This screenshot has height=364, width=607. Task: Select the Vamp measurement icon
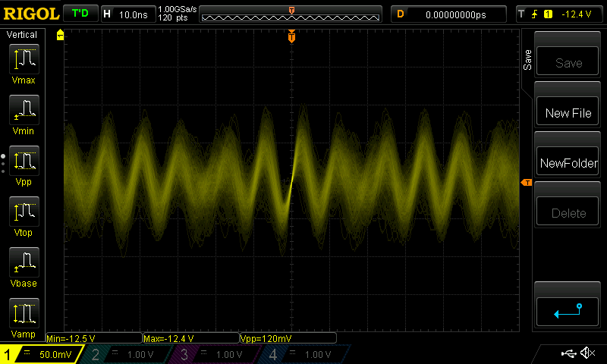coord(24,316)
